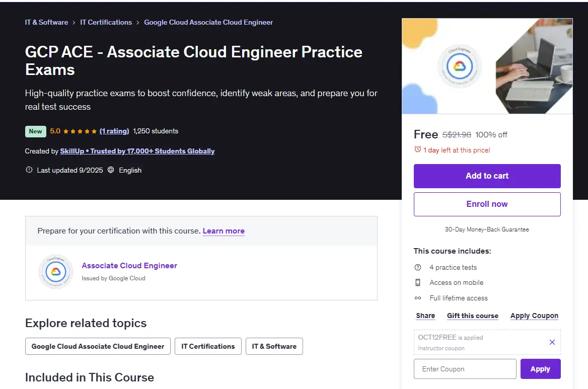Click the practice tests question mark icon
Image resolution: width=588 pixels, height=389 pixels.
418,267
